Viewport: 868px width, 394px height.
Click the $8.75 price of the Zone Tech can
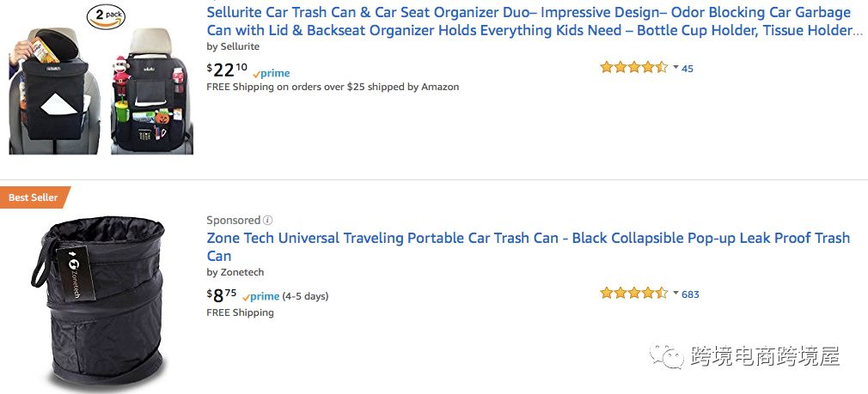(222, 295)
